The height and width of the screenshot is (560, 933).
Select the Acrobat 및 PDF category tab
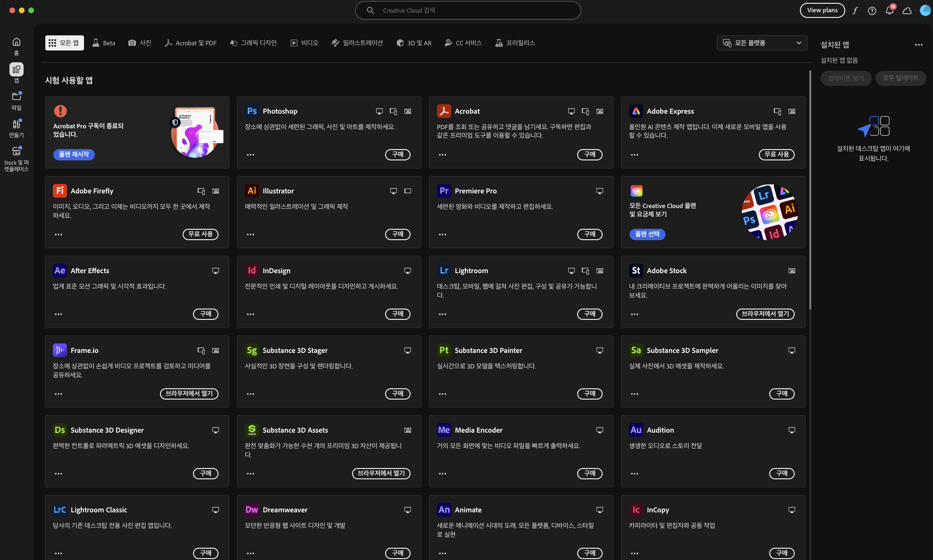191,43
